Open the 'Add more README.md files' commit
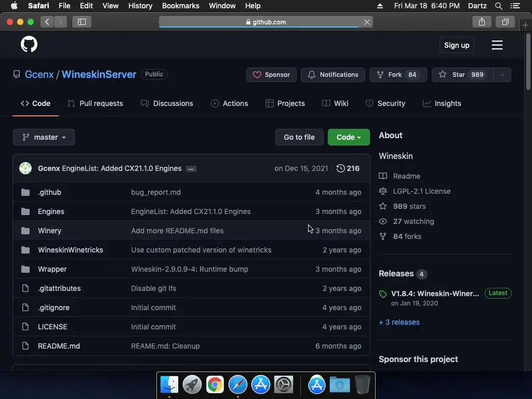Viewport: 532px width, 399px height. (177, 231)
